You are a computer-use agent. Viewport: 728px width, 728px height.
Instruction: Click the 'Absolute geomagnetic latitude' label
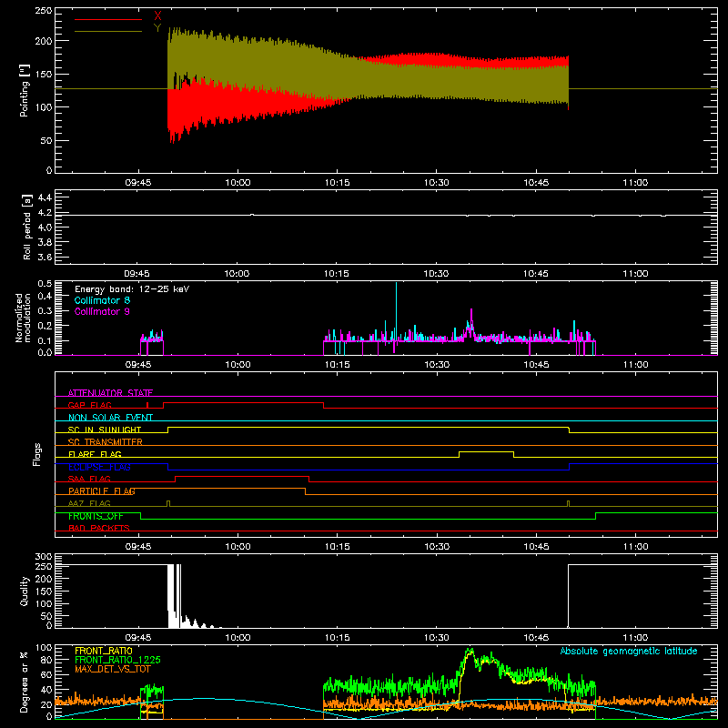point(629,651)
